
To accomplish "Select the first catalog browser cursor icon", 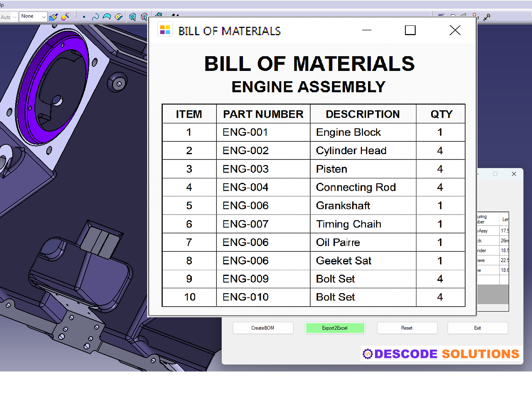I will [x=132, y=17].
